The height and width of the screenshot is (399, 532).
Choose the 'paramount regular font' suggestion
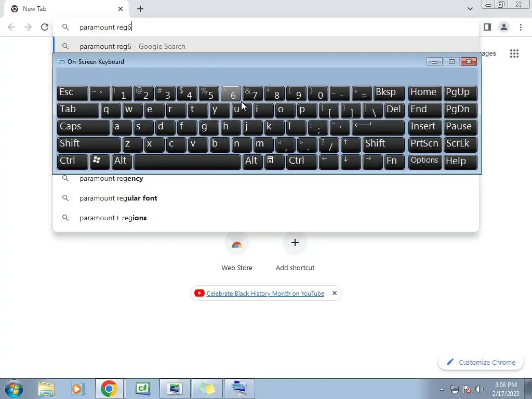(266, 198)
